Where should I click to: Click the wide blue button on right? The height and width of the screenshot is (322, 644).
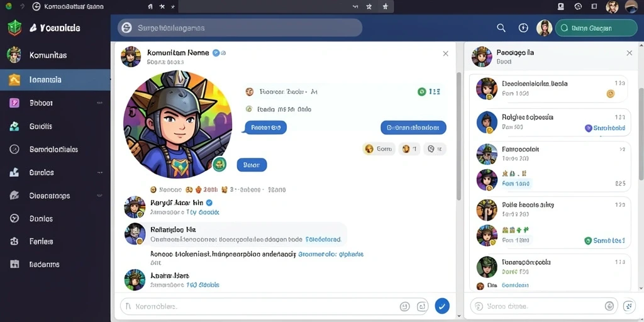point(413,127)
